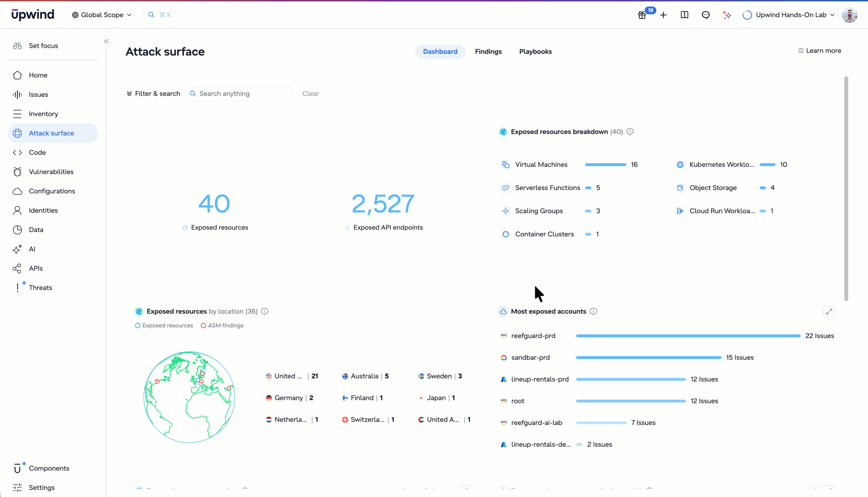
Task: Open the global search Cmd+K box
Action: (159, 15)
